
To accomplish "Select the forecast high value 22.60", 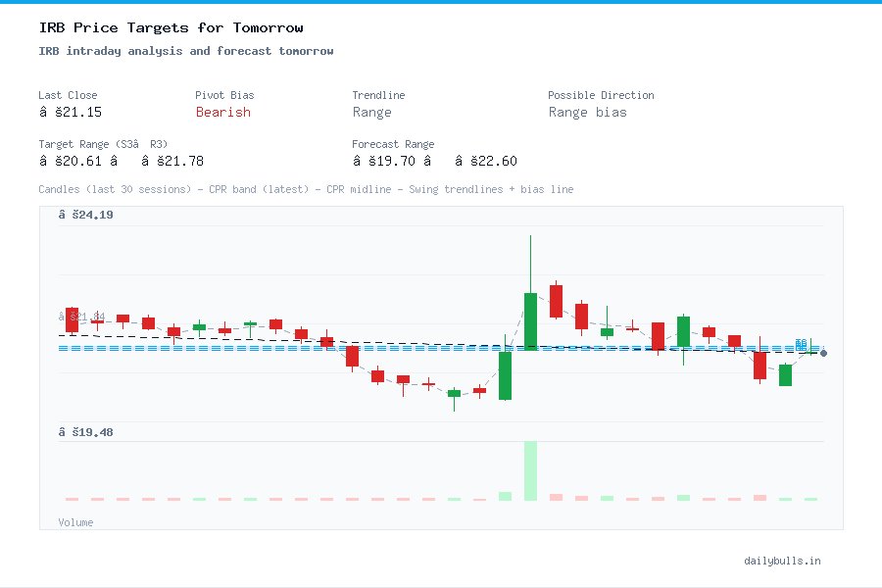I will pos(486,161).
